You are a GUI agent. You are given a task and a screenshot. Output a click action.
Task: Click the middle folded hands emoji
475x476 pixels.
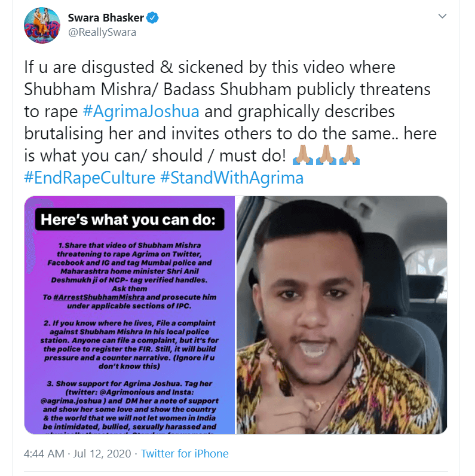(x=326, y=155)
